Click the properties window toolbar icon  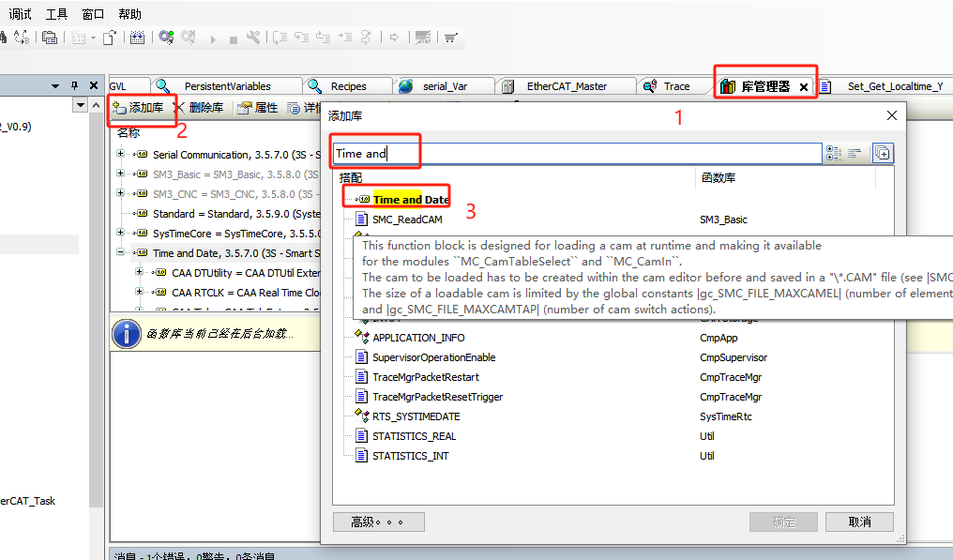click(50, 38)
